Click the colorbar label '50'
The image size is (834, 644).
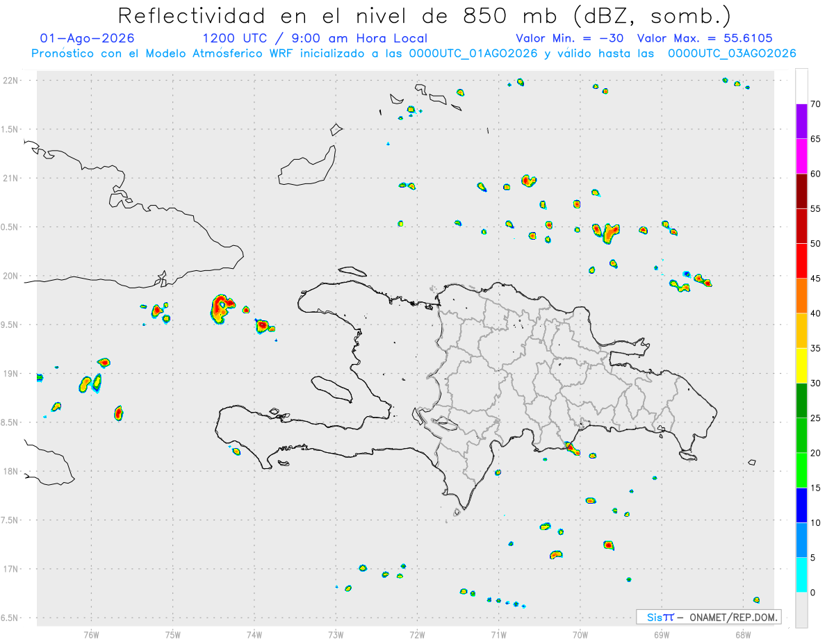pos(815,244)
